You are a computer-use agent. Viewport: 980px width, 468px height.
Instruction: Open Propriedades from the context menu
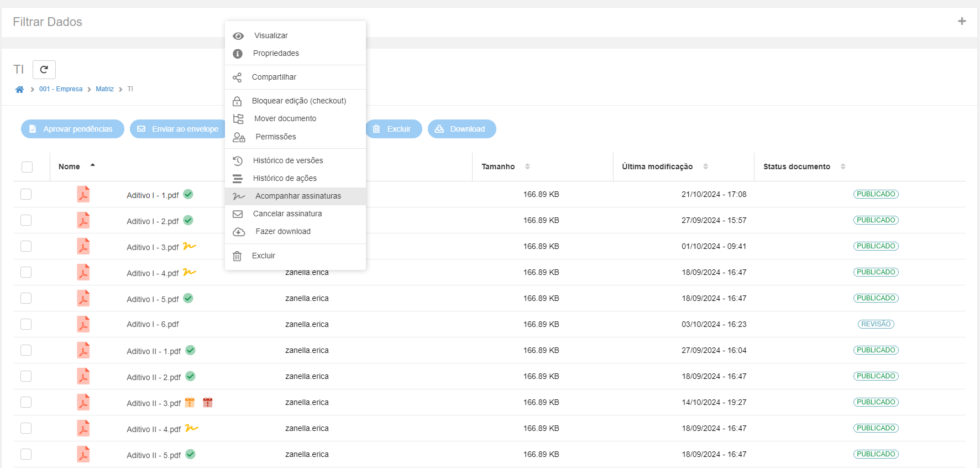[x=295, y=53]
